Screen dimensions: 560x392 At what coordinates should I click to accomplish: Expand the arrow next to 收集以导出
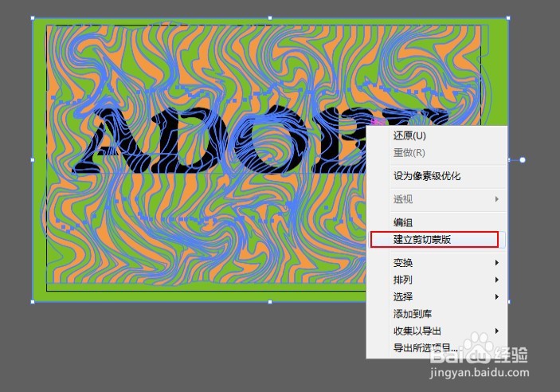(497, 331)
